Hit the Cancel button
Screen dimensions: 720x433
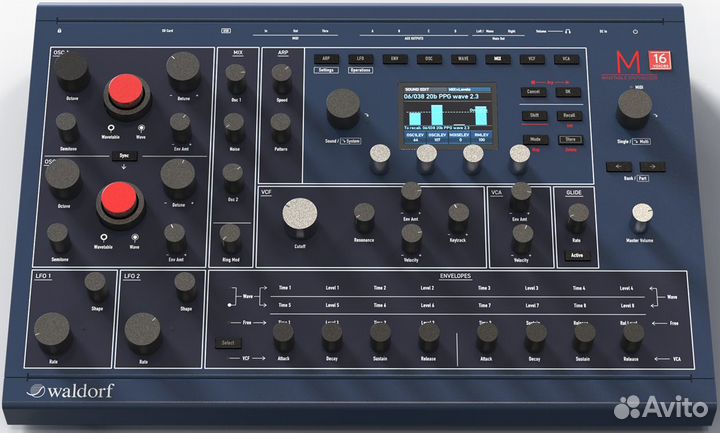point(533,92)
